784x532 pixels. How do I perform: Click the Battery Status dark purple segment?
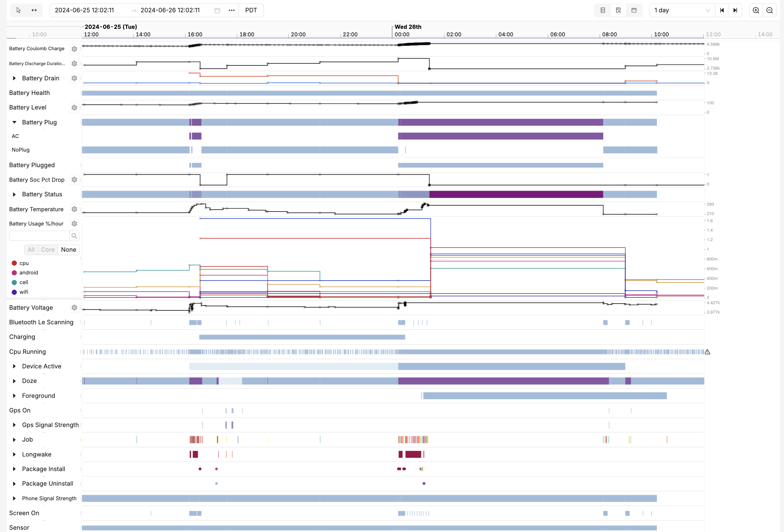[x=516, y=194]
